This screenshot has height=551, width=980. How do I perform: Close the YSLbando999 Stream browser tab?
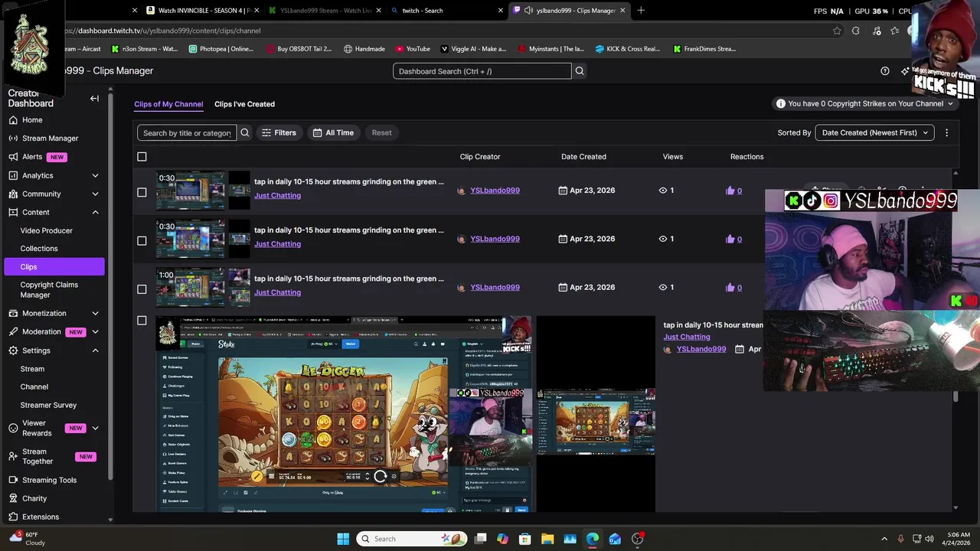click(378, 11)
